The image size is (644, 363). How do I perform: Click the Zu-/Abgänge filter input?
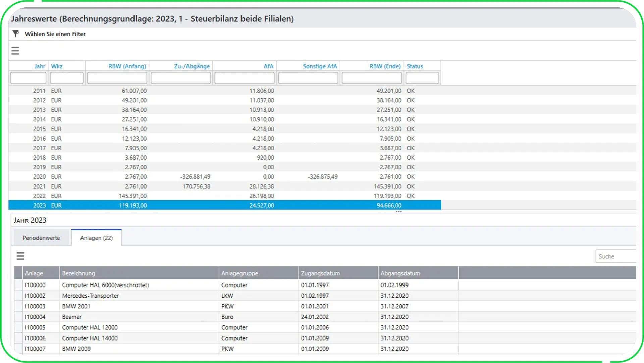coord(180,78)
